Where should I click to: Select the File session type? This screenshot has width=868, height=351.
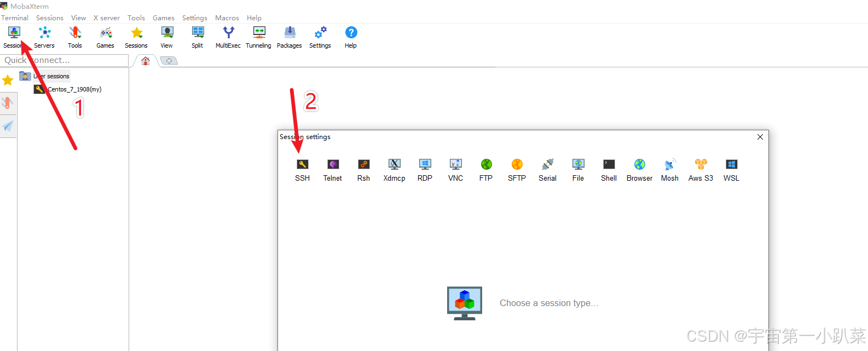[x=578, y=170]
